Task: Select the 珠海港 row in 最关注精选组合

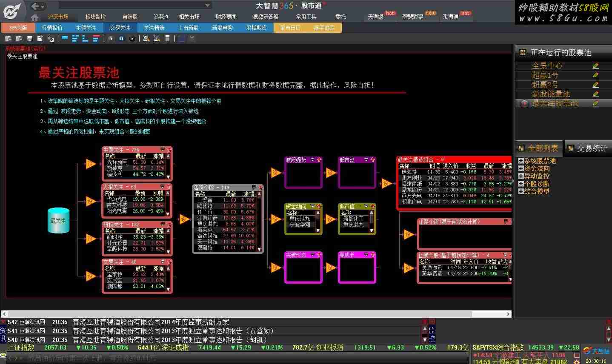Action: pos(455,172)
